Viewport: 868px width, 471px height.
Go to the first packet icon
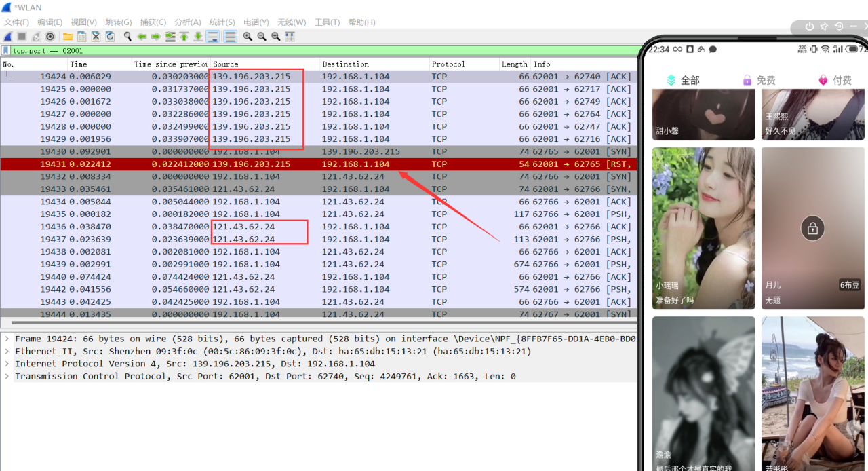coord(184,37)
